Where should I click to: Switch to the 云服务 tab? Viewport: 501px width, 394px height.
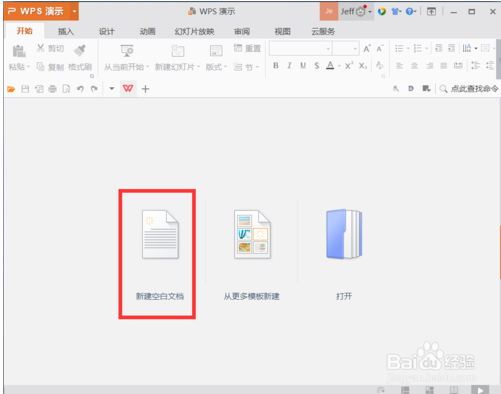[323, 31]
